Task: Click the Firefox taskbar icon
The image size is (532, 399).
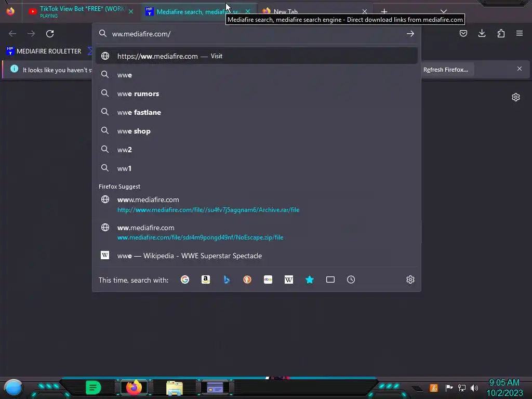Action: click(x=134, y=387)
